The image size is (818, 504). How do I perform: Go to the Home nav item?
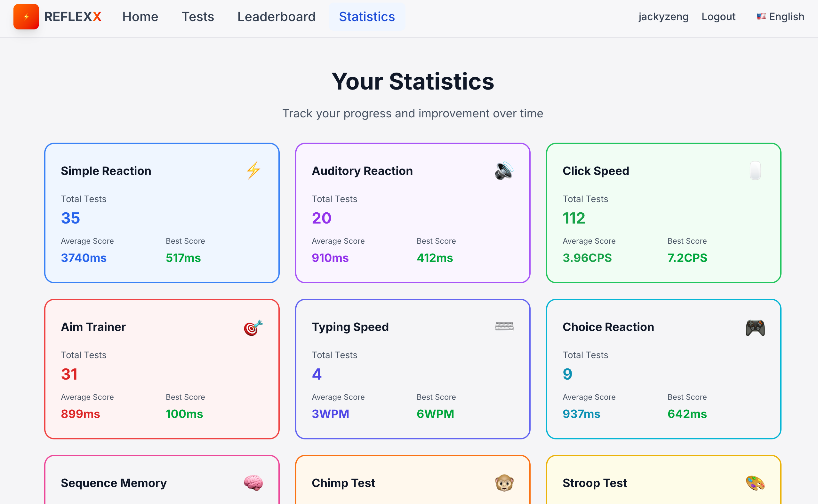(x=140, y=17)
